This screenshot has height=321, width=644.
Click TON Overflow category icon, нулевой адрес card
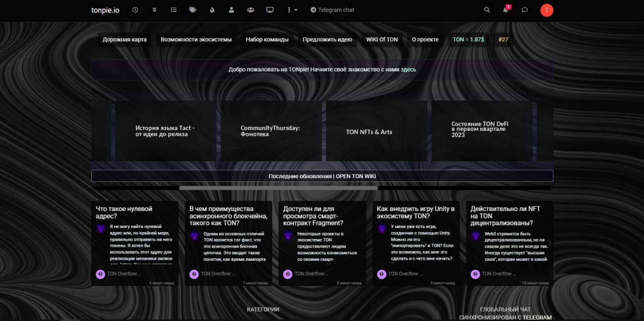(100, 274)
